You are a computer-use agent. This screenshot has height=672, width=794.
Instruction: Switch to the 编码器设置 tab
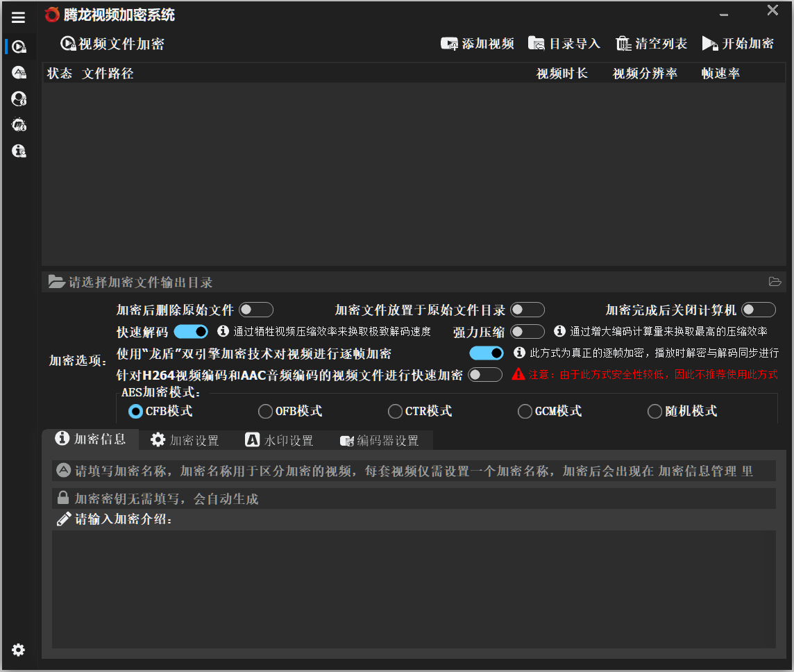(380, 441)
